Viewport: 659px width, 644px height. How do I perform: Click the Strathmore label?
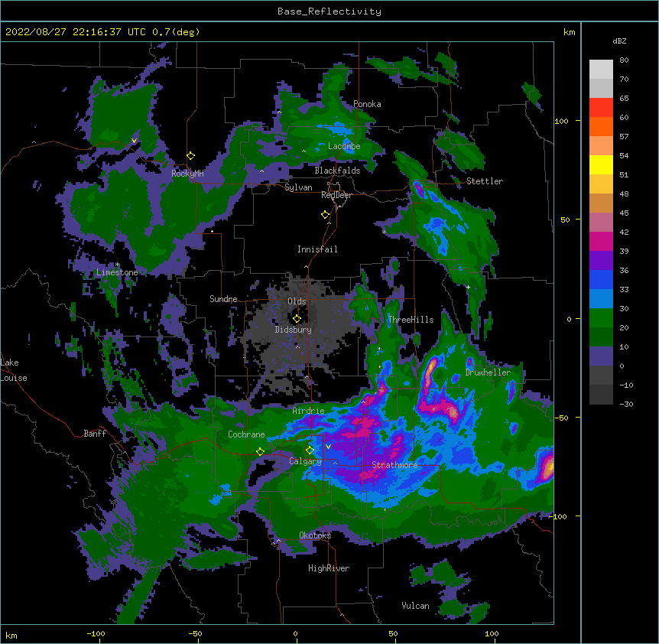[394, 465]
